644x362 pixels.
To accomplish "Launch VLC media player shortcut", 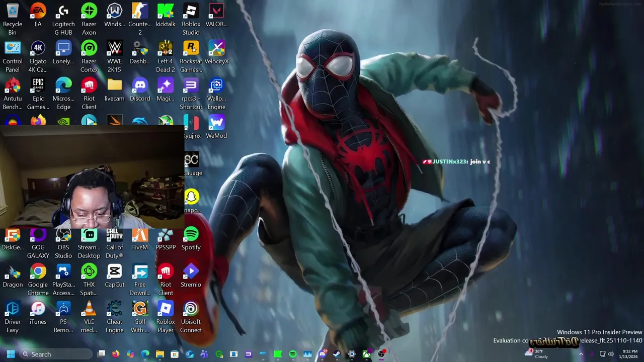I will coord(89,317).
